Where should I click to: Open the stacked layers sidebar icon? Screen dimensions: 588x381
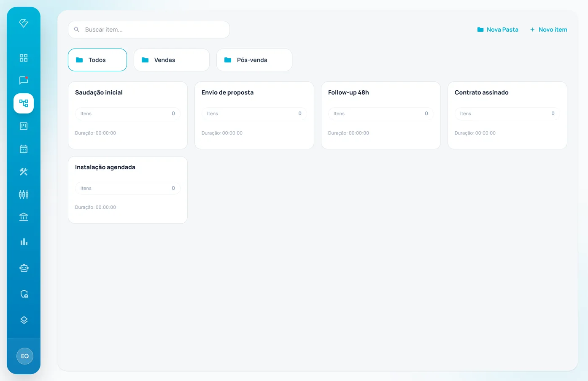(24, 320)
